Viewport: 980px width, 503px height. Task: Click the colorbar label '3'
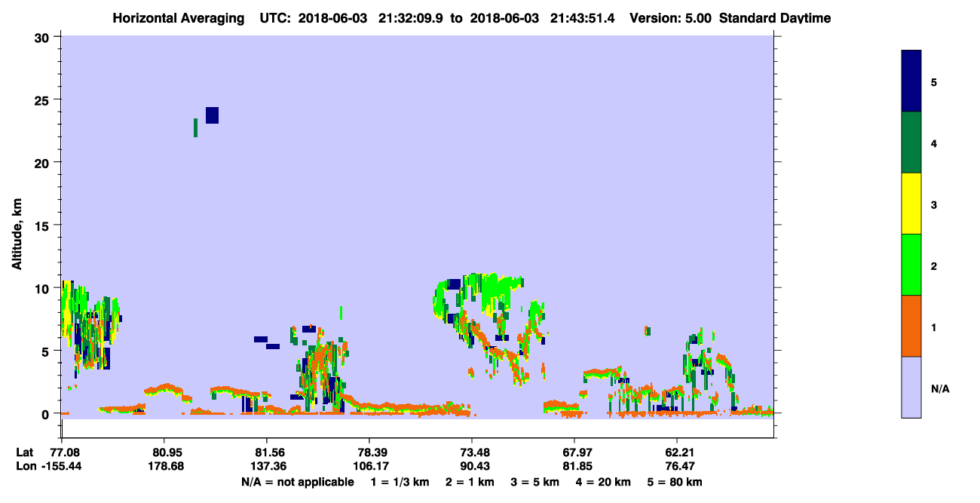pos(934,204)
